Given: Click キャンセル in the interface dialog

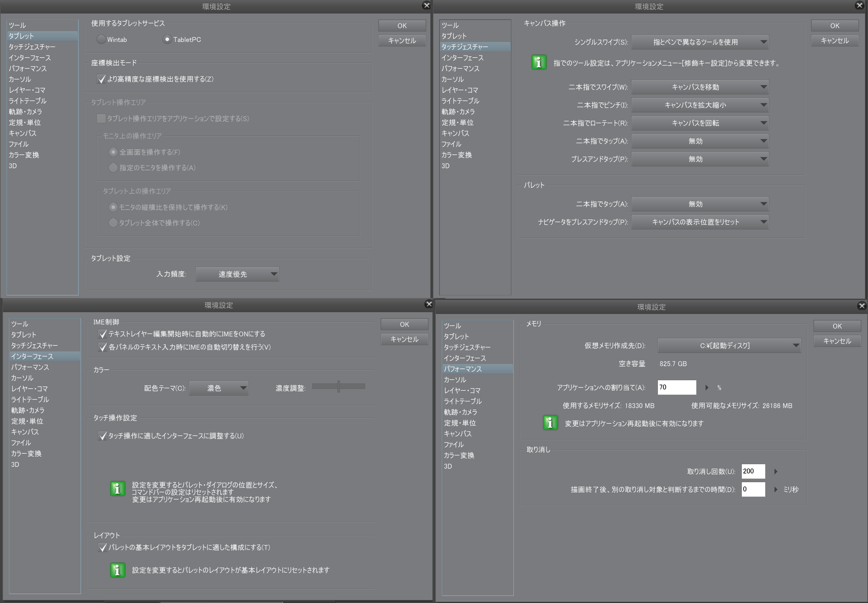Looking at the screenshot, I should point(404,339).
